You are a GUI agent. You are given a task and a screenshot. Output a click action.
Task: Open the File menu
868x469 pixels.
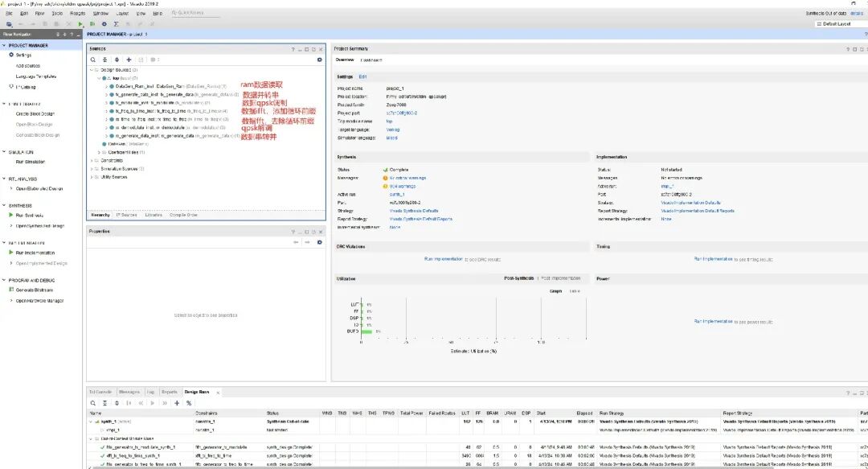9,14
